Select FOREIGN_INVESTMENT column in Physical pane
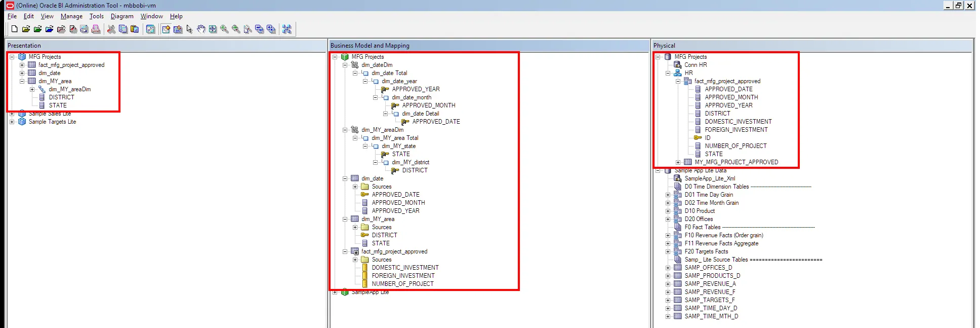 click(x=736, y=130)
